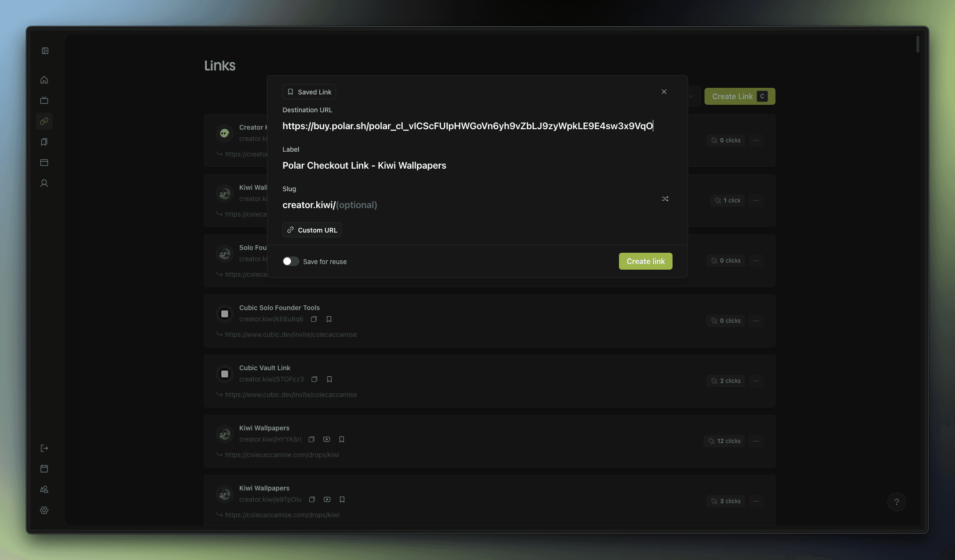955x560 pixels.
Task: Open Cubic Solo Founder Tools title
Action: pos(279,308)
